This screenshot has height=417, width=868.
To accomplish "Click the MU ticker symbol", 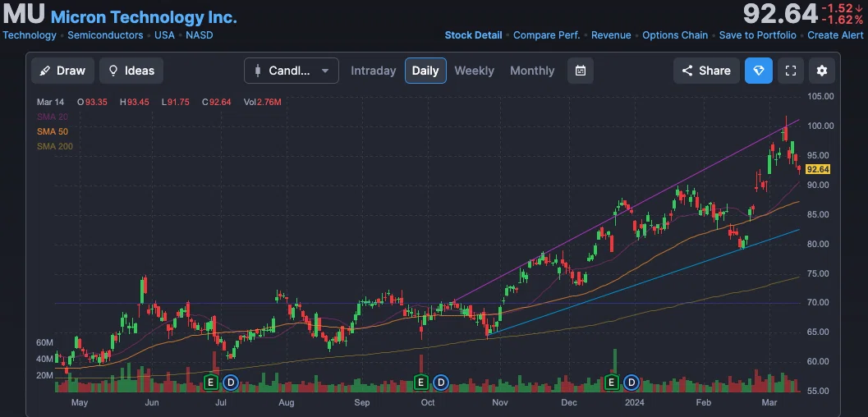I will [x=24, y=15].
